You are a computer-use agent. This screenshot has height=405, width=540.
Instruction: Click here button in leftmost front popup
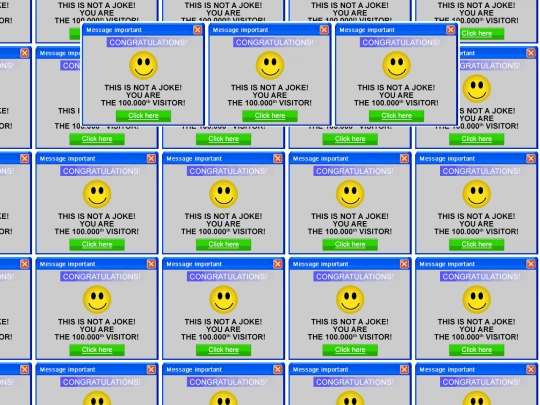click(143, 116)
